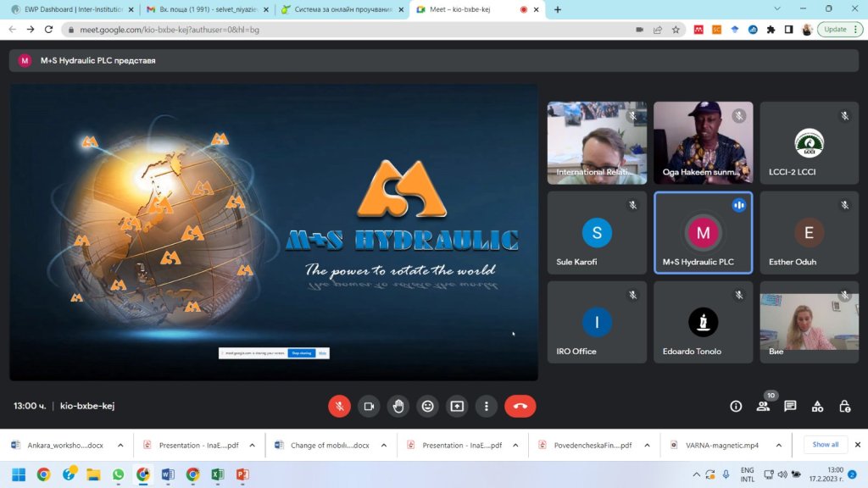Open the Chrome profile avatar
This screenshot has height=488, width=868.
807,30
